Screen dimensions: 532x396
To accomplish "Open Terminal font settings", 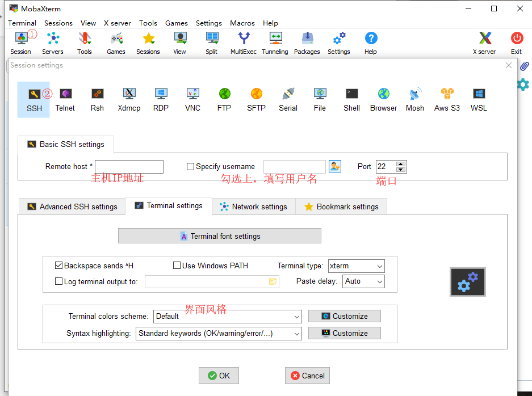I will [220, 236].
